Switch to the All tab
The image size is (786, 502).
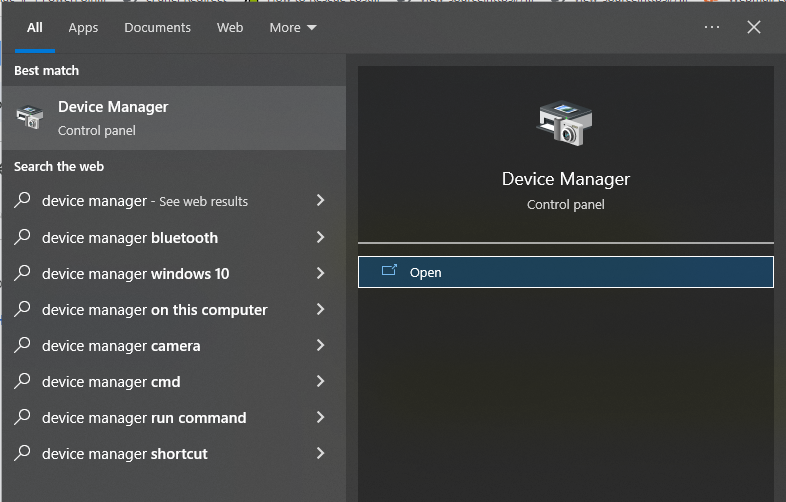coord(35,28)
